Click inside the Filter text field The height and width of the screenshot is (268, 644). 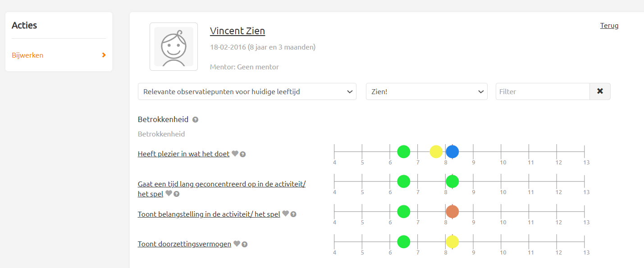pos(543,91)
